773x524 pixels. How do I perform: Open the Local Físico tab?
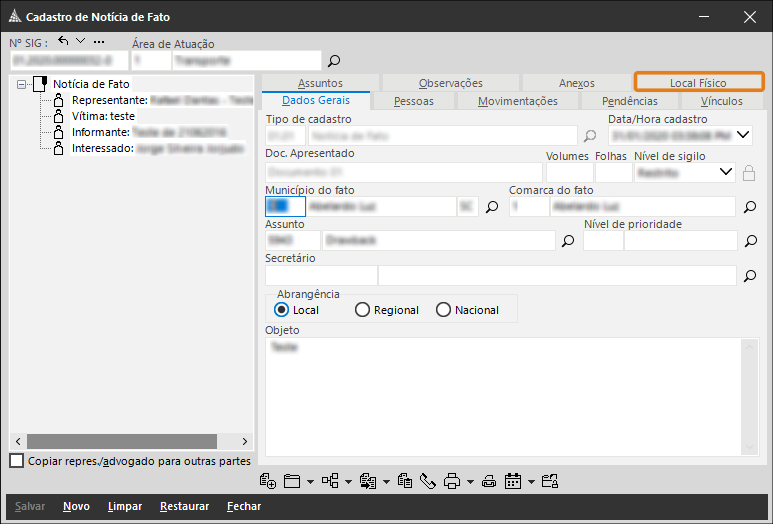click(699, 82)
